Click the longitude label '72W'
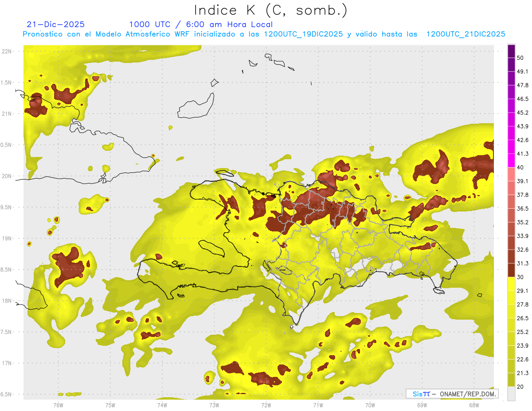Viewport: 532px width, 411px height. 266,405
